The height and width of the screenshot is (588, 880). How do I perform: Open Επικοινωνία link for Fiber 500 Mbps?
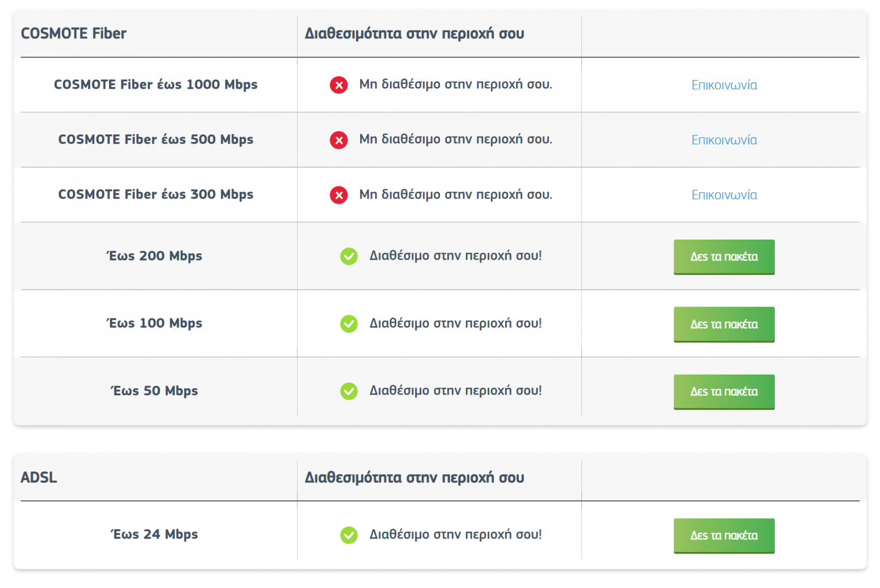(x=724, y=140)
